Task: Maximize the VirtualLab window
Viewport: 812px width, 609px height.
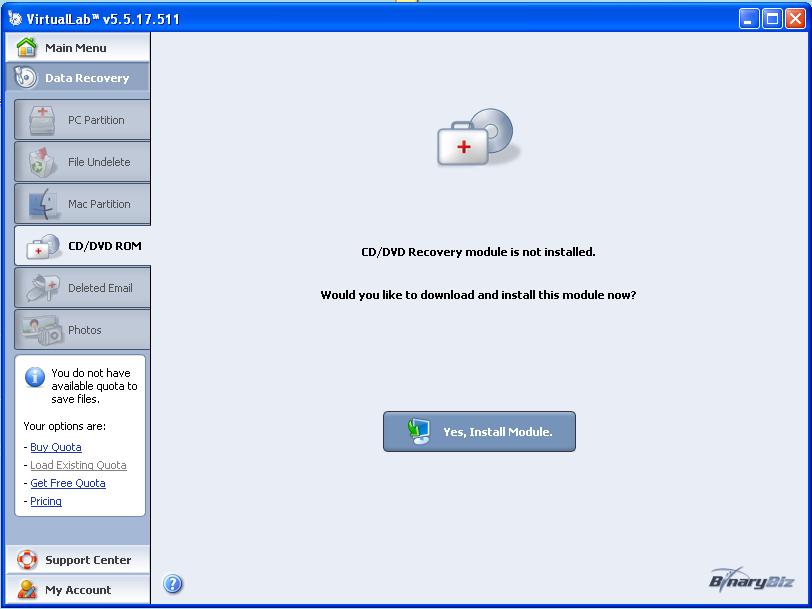Action: click(x=772, y=19)
